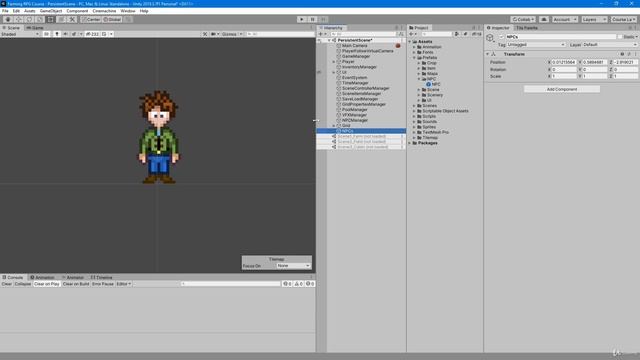The height and width of the screenshot is (360, 640).
Task: Expand the Grid object in Hierarchy
Action: [x=333, y=125]
